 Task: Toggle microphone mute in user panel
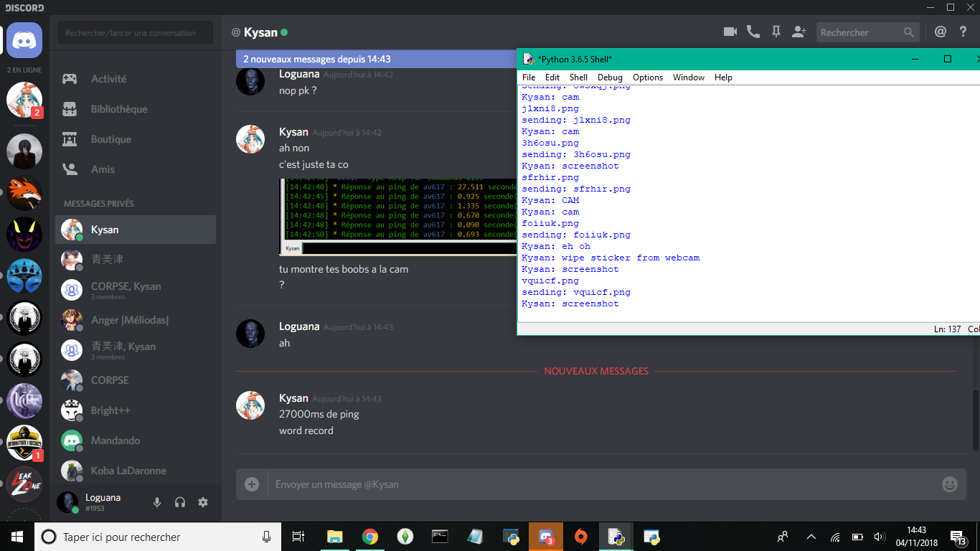point(157,502)
